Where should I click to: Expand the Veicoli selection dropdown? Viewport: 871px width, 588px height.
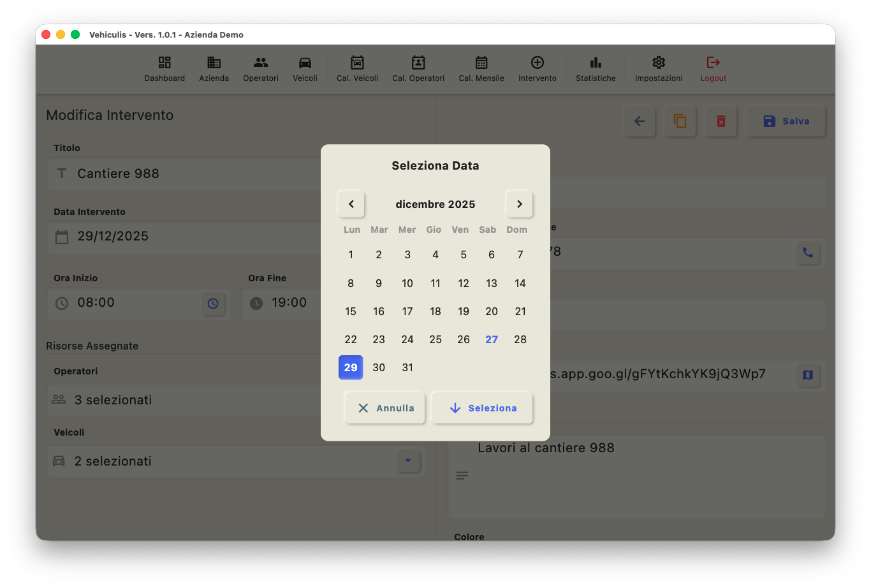408,460
